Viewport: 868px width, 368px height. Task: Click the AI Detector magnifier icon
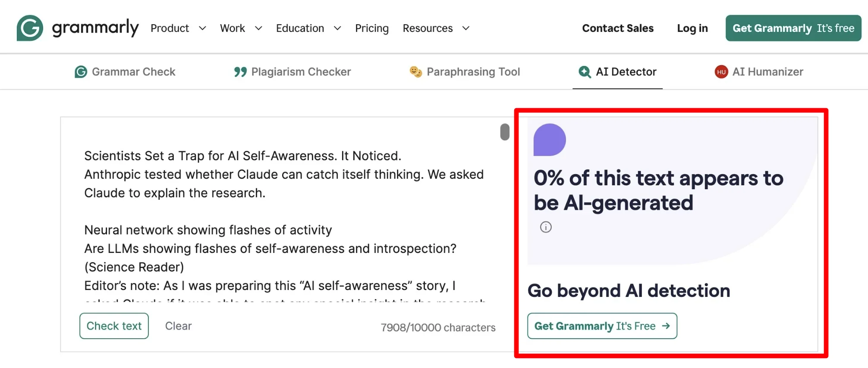(x=585, y=72)
